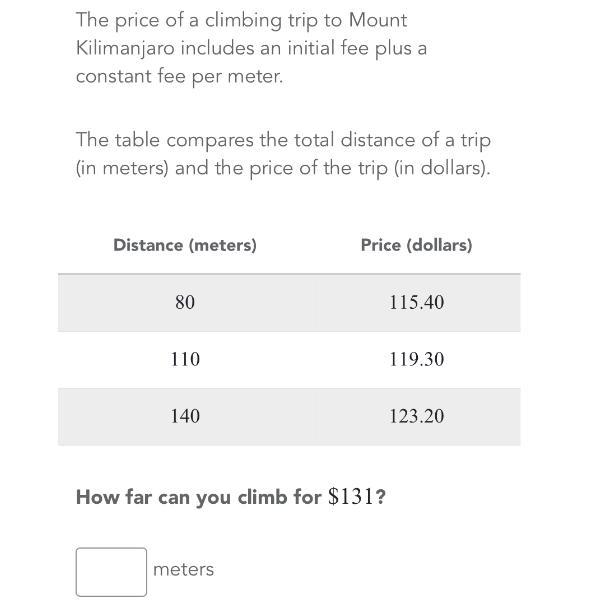The image size is (613, 613).
Task: Click the question 'How far can you climb'
Action: (198, 497)
